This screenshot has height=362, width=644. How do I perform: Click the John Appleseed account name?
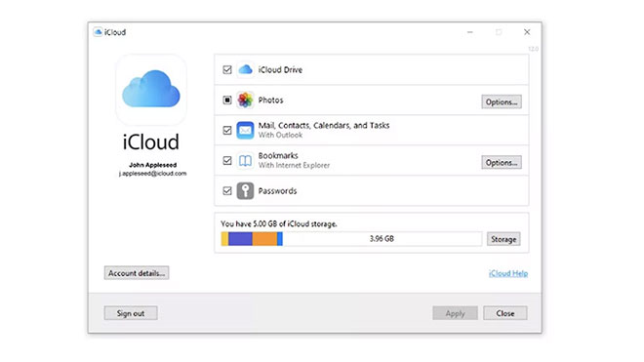coord(153,165)
